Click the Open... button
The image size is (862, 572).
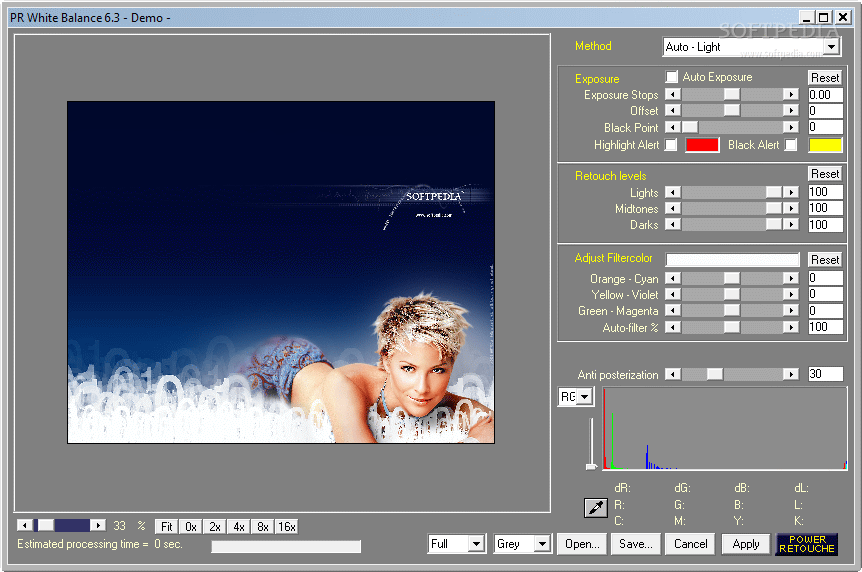[x=582, y=544]
